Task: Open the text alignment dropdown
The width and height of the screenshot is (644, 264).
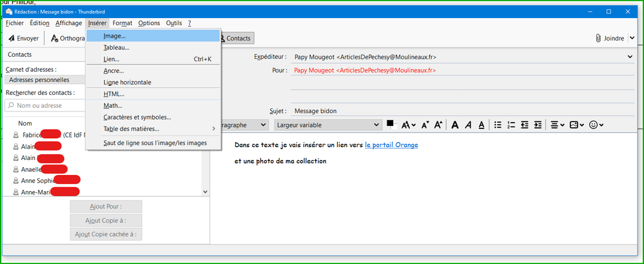Action: point(558,125)
